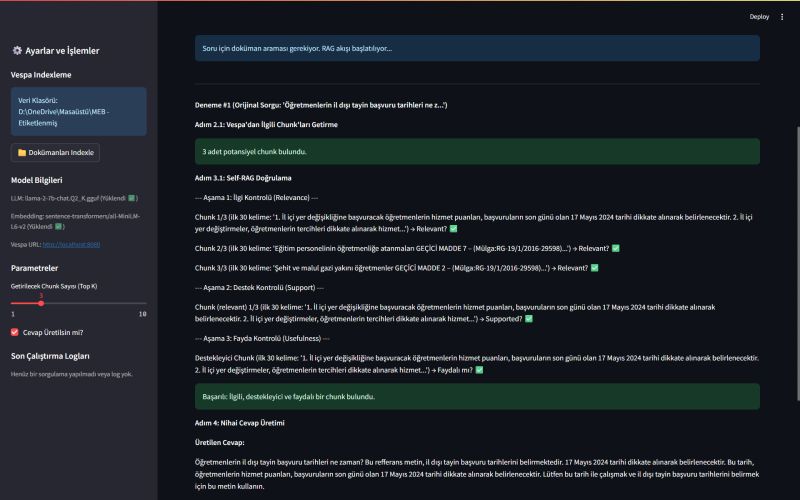Click the green check after Chunk 3/3 Relevant?
Screen dimensions: 800x500
pyautogui.click(x=594, y=268)
